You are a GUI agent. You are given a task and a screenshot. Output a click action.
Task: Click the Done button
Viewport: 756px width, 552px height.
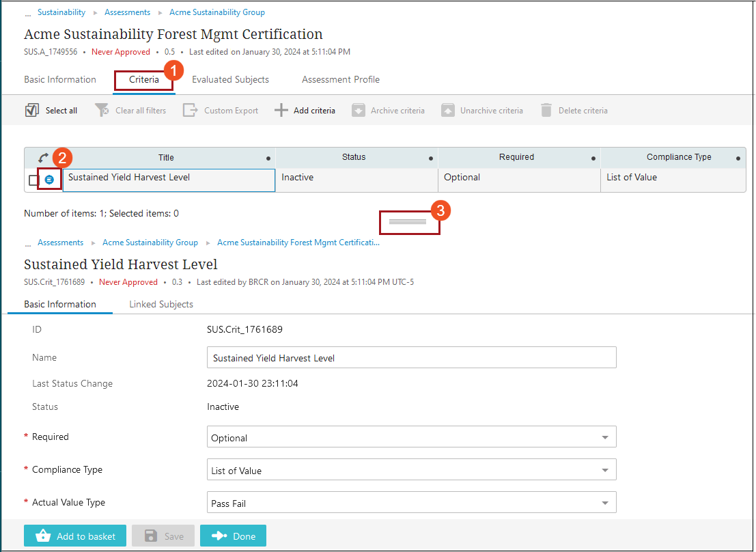pos(233,536)
